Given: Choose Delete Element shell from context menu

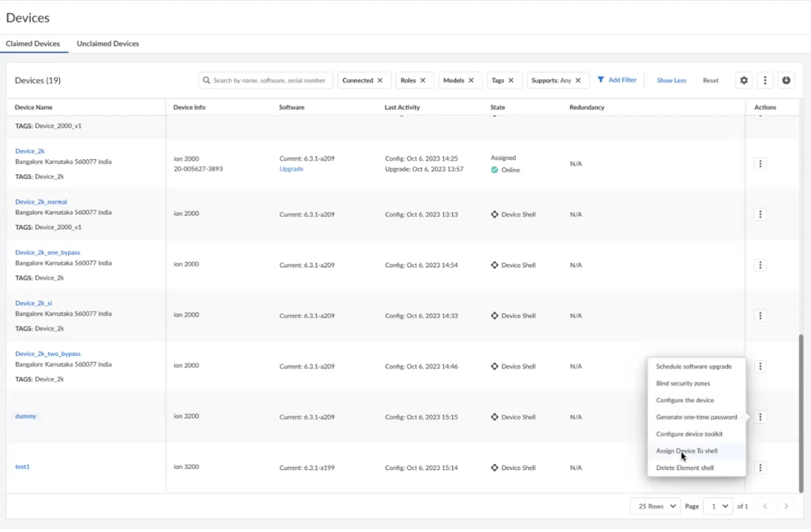Looking at the screenshot, I should [x=684, y=468].
